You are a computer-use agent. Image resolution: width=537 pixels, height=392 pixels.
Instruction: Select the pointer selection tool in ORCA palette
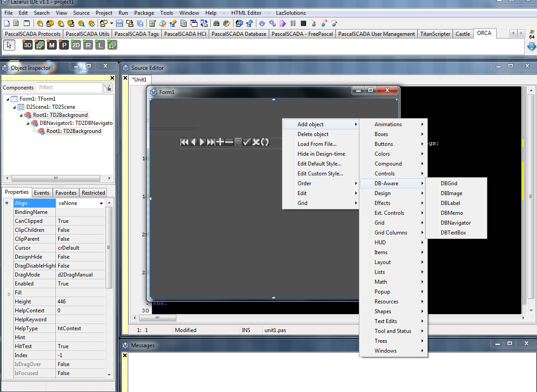click(9, 45)
